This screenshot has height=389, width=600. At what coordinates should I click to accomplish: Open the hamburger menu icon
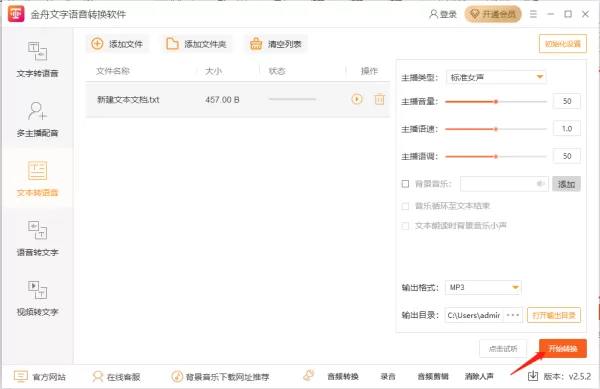click(x=533, y=14)
